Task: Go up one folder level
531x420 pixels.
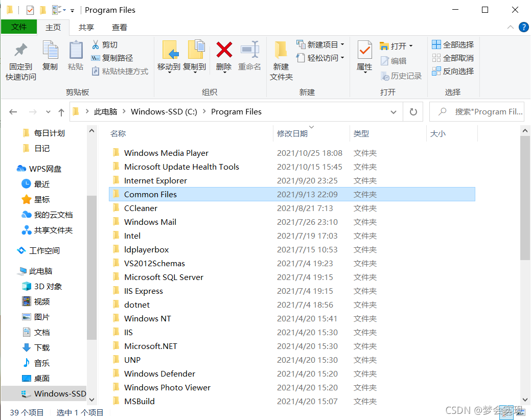Action: pyautogui.click(x=61, y=112)
